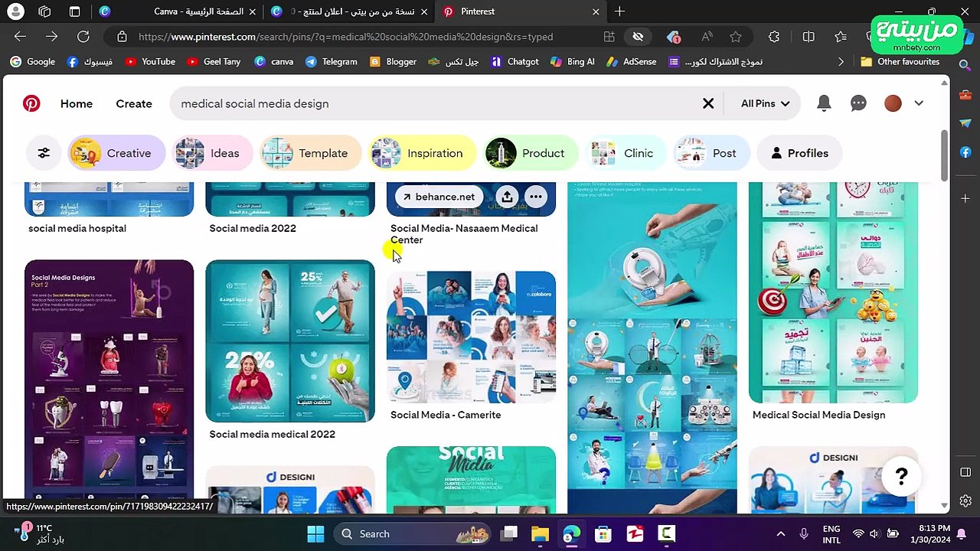This screenshot has height=551, width=980.
Task: Open the AdSense bookmark
Action: point(632,61)
